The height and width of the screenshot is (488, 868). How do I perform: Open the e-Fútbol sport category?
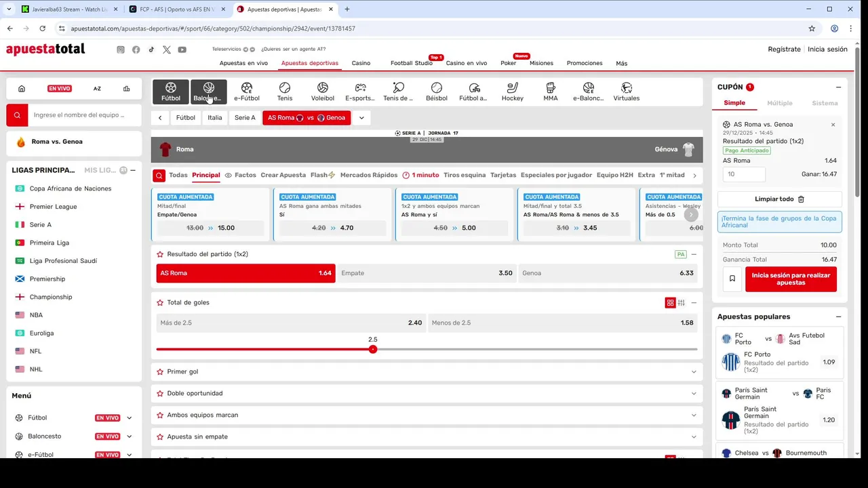coord(247,91)
